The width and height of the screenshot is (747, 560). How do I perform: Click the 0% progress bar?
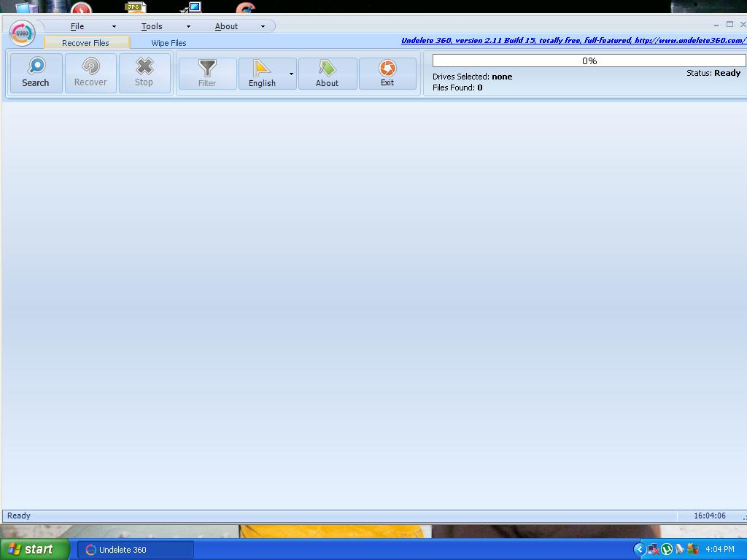(589, 61)
